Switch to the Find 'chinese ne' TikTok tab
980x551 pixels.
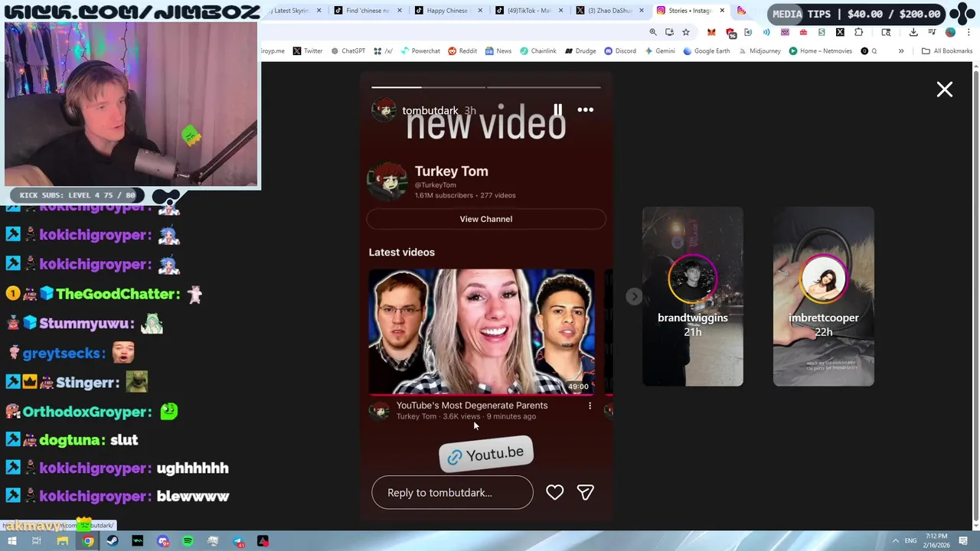[367, 11]
